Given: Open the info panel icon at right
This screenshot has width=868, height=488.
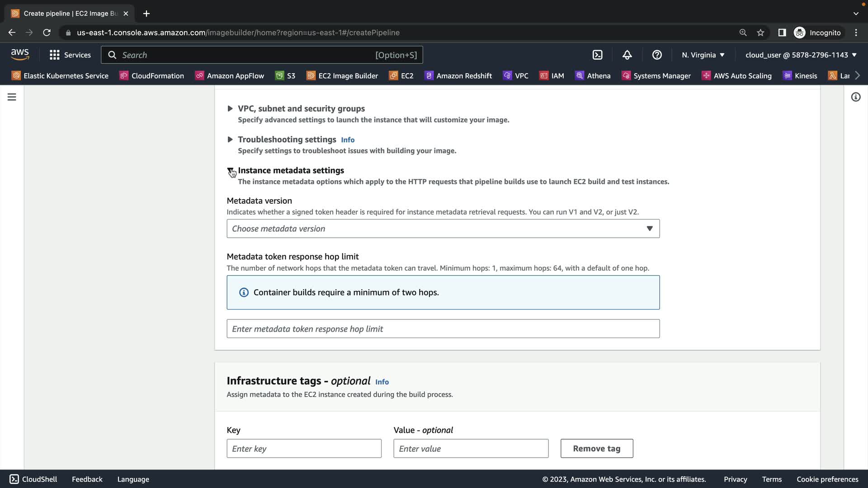Looking at the screenshot, I should [855, 97].
